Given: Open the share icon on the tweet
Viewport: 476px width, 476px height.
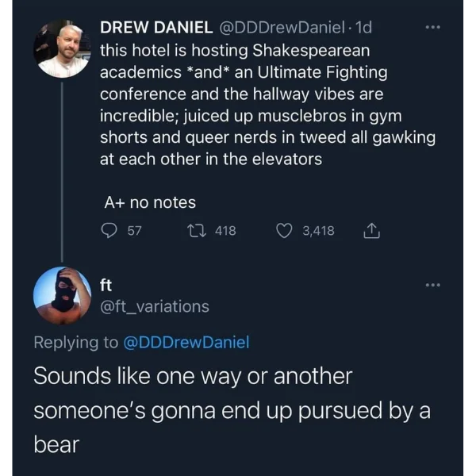Looking at the screenshot, I should [371, 230].
